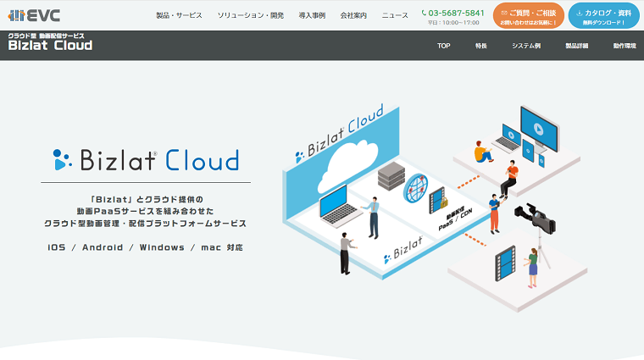Viewport: 644px width, 360px height.
Task: Click the tablet device beside the monitor
Action: pos(529,150)
